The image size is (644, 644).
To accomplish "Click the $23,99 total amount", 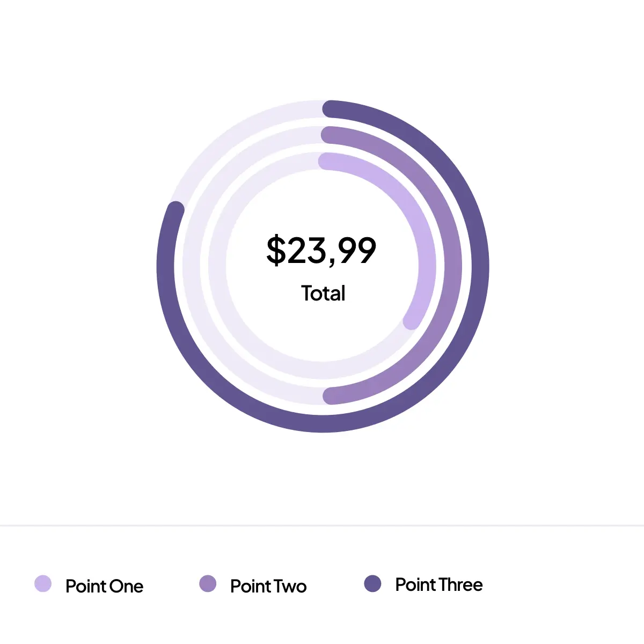I will [321, 250].
